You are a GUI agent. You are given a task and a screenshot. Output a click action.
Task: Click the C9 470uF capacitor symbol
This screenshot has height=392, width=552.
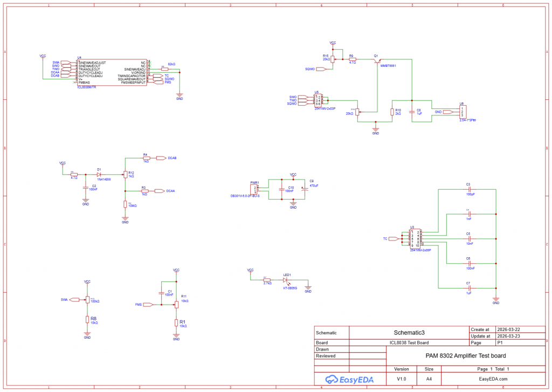tap(305, 189)
